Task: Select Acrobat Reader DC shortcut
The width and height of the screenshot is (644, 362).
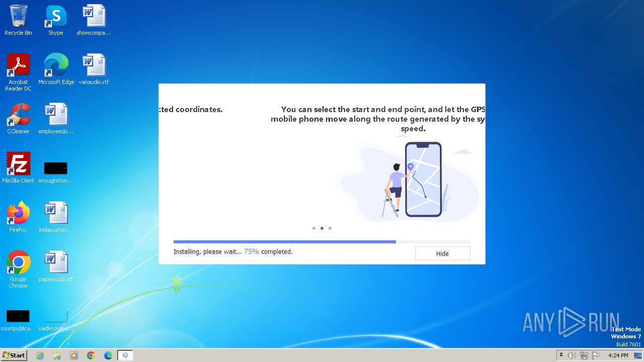Action: (18, 73)
